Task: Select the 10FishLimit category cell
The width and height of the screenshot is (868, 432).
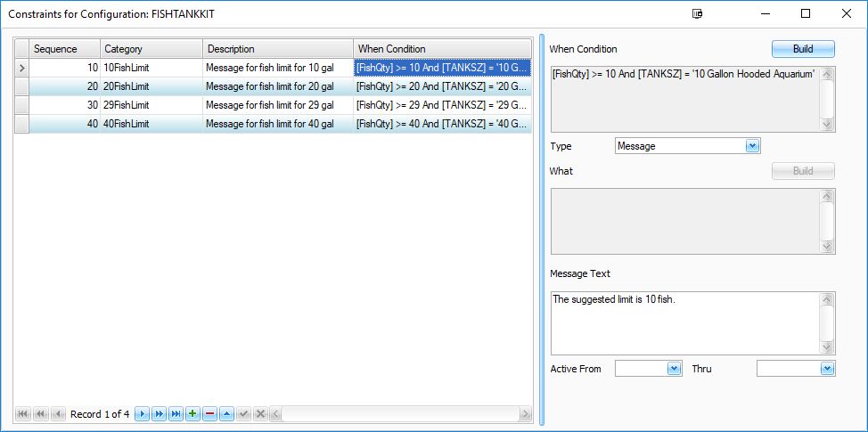Action: pos(151,68)
